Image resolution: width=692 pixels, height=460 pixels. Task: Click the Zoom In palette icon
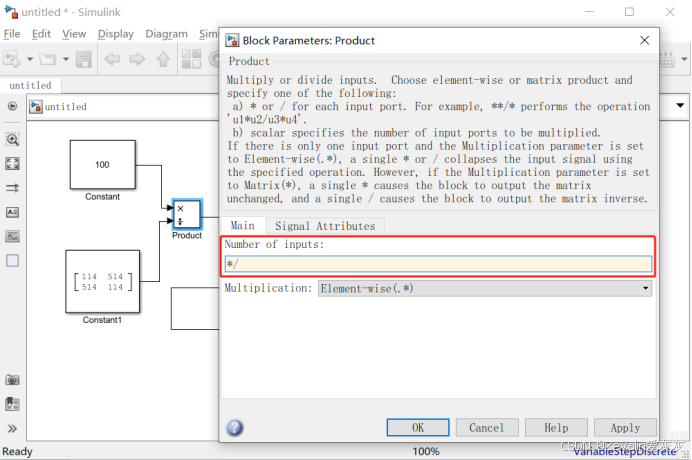click(x=12, y=139)
